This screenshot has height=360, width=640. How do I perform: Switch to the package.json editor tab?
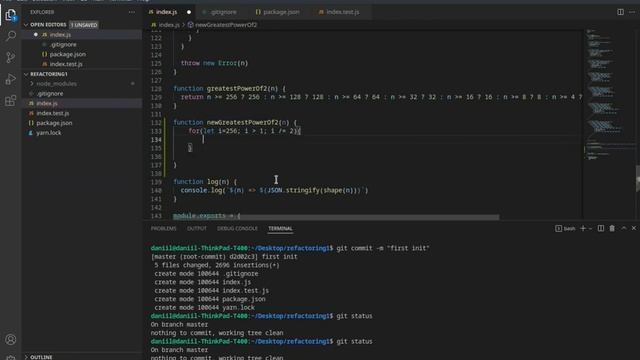click(281, 12)
